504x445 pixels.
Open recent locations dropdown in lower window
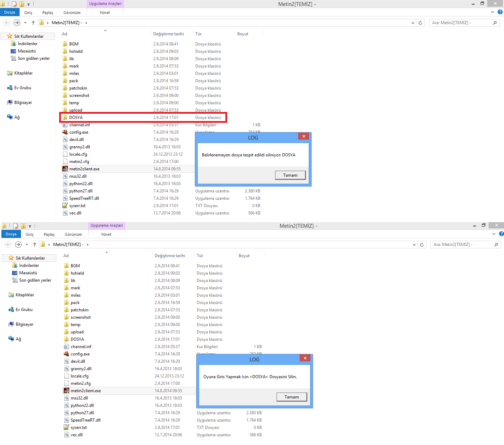coord(27,245)
